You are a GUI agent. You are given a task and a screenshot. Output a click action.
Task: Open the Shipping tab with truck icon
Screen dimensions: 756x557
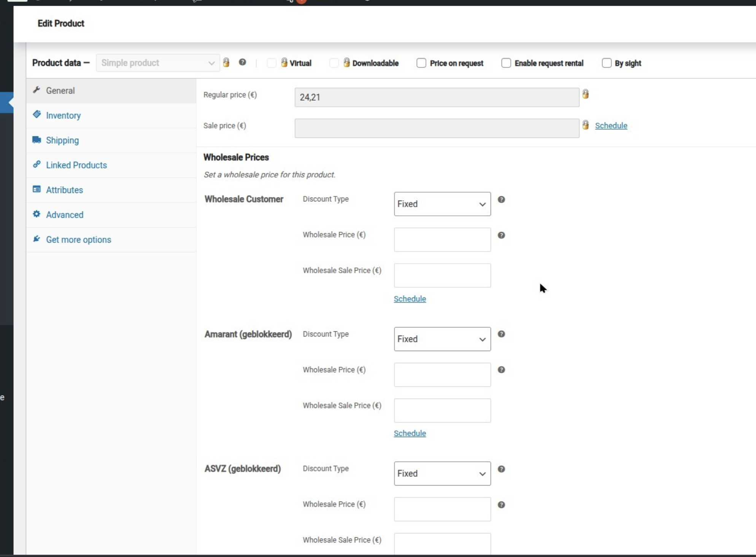[62, 141]
